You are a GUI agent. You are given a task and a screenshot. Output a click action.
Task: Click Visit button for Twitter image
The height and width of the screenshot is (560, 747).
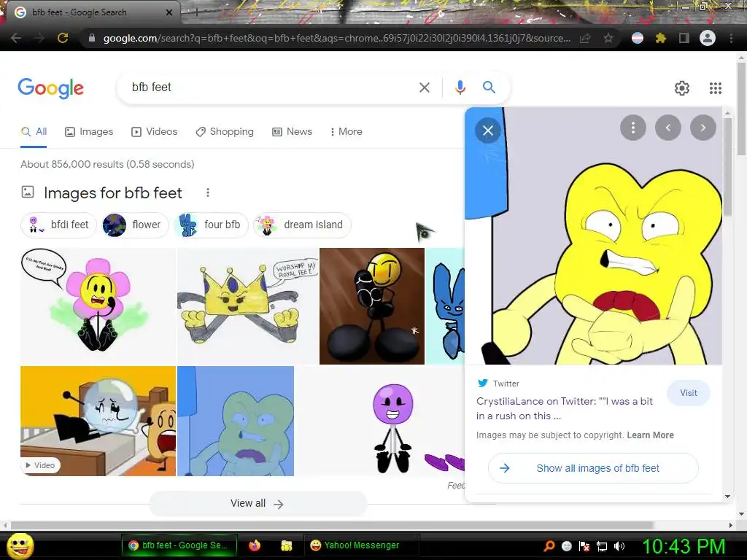click(x=689, y=393)
